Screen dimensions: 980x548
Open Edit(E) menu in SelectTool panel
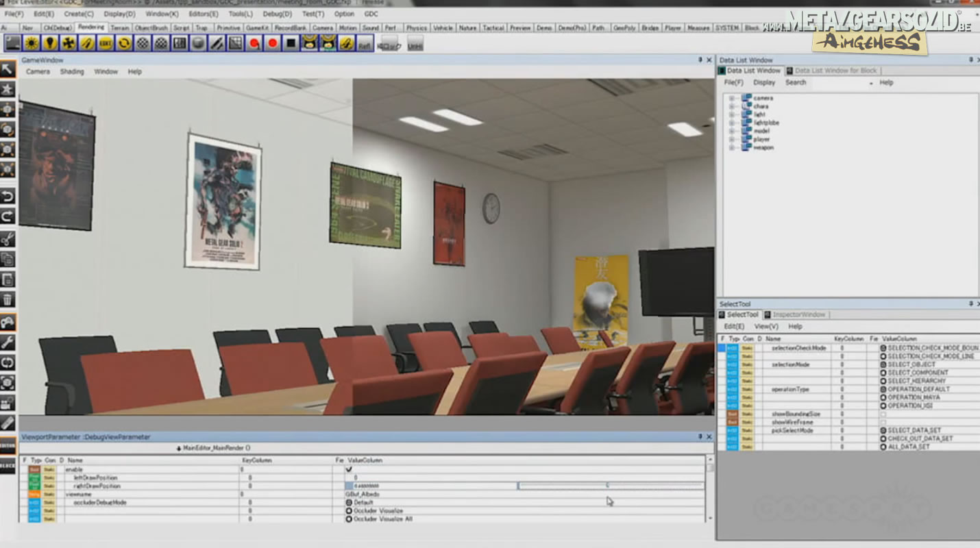pos(734,327)
